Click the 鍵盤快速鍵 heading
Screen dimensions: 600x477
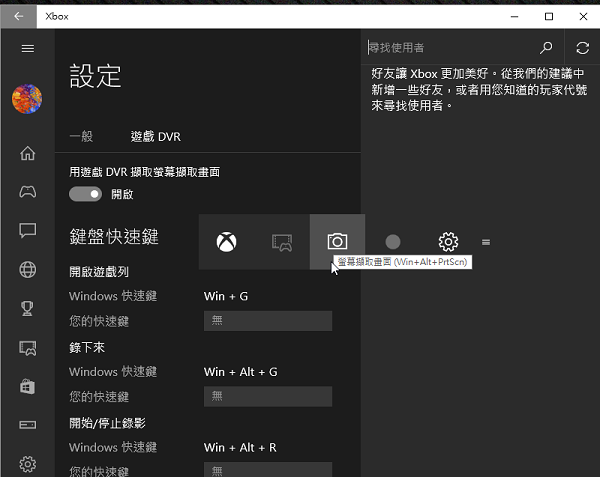coord(114,236)
